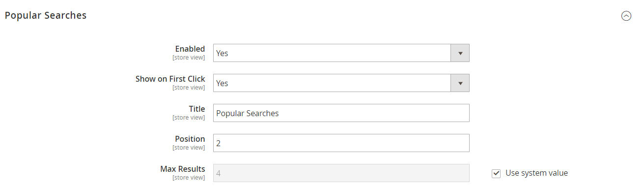Click the disabled Max Results field
The height and width of the screenshot is (188, 644).
point(341,173)
